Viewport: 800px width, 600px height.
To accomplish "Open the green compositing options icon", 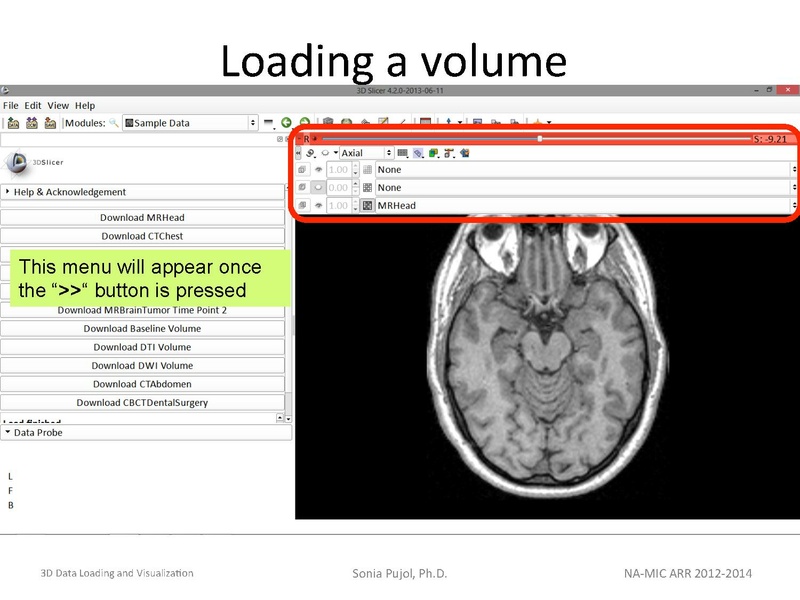I will pos(434,153).
